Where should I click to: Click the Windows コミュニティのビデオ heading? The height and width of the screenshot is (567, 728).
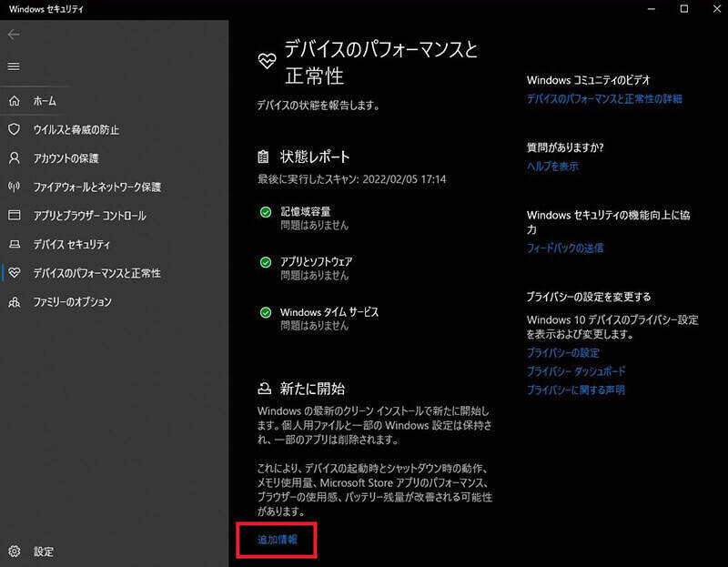coord(588,80)
